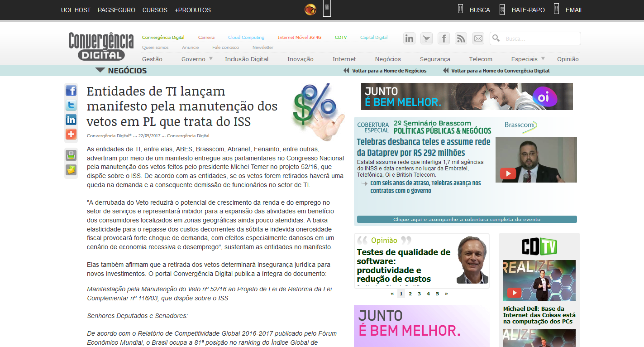Share article on LinkedIn via sidebar
Image resolution: width=644 pixels, height=347 pixels.
pyautogui.click(x=71, y=120)
